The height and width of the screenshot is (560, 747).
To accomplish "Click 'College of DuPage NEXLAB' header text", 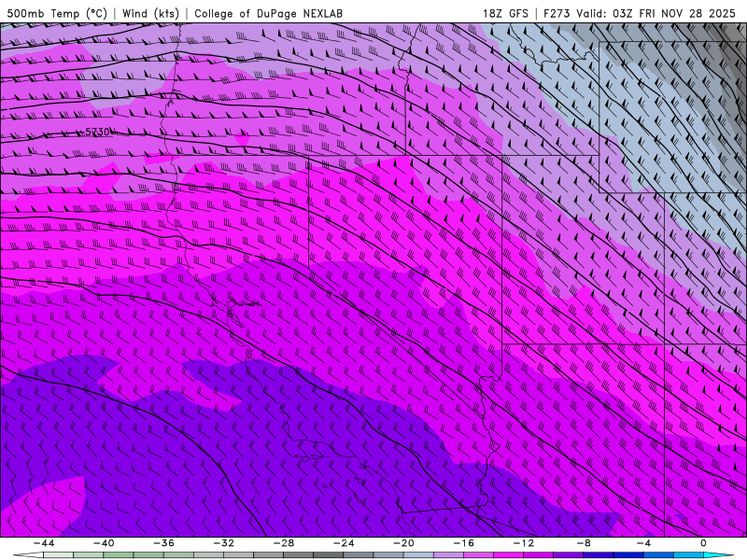I will click(x=268, y=13).
